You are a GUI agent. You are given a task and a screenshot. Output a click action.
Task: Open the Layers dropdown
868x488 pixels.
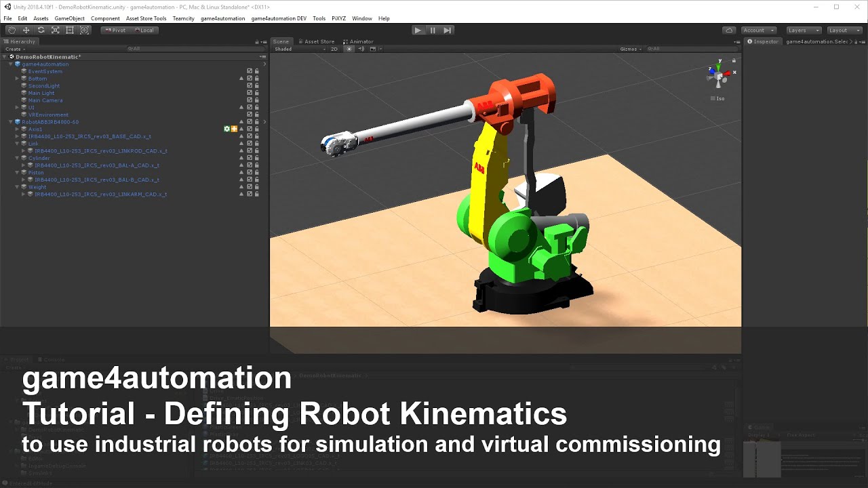pos(804,30)
